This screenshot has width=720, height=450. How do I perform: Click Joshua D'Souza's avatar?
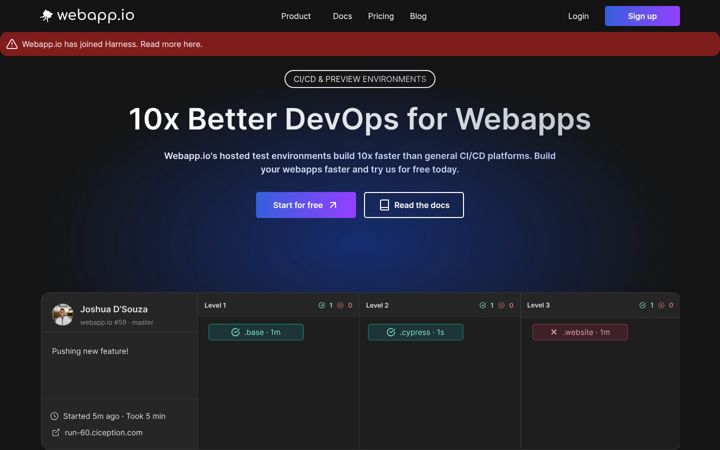pos(62,315)
